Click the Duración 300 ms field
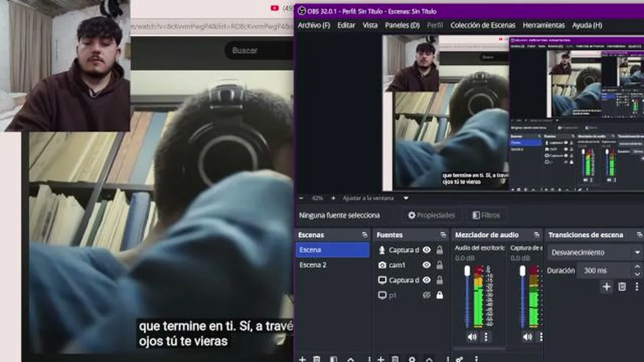The width and height of the screenshot is (644, 362). 604,270
